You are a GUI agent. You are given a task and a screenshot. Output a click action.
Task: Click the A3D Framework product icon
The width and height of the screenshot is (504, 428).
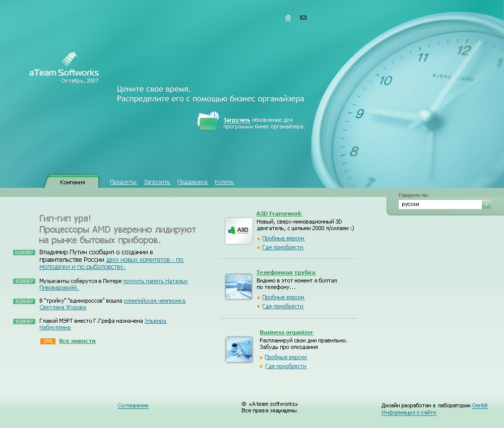[238, 231]
